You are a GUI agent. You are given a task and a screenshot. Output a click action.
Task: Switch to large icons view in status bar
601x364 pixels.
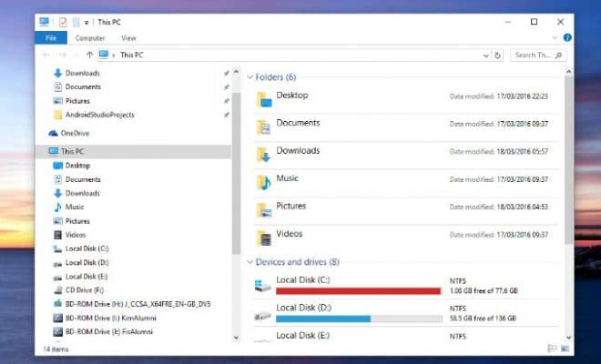[x=565, y=349]
